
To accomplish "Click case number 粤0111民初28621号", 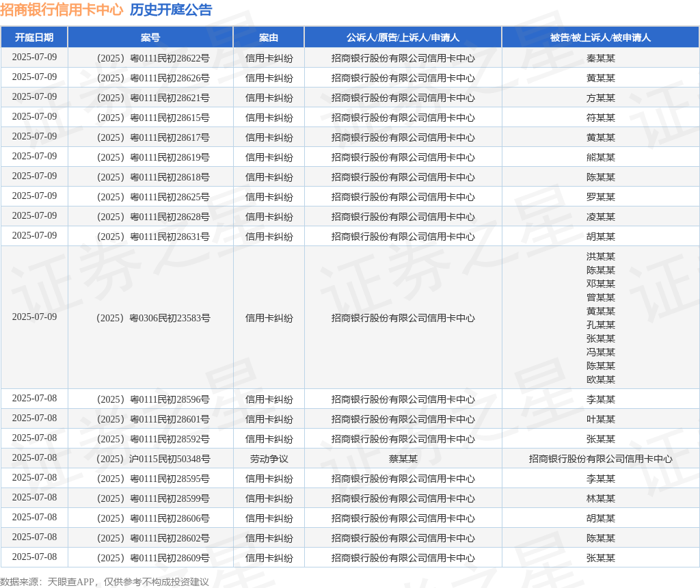I will coord(153,98).
